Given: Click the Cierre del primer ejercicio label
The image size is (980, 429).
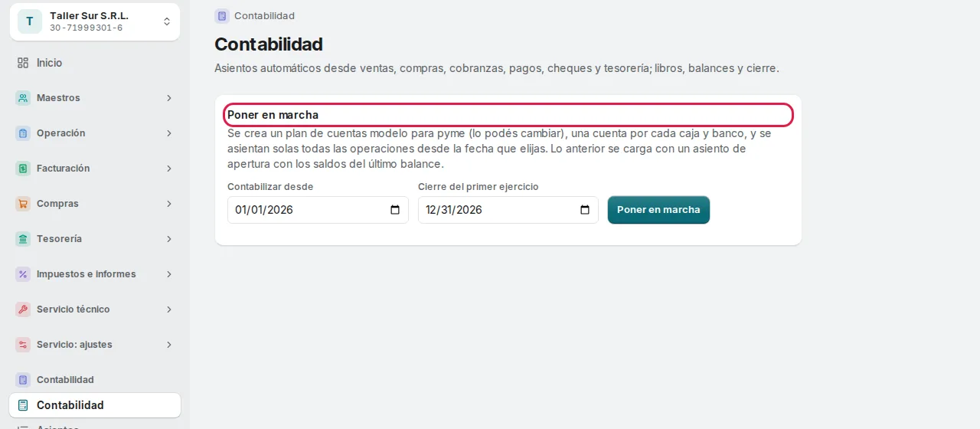Looking at the screenshot, I should click(x=479, y=186).
